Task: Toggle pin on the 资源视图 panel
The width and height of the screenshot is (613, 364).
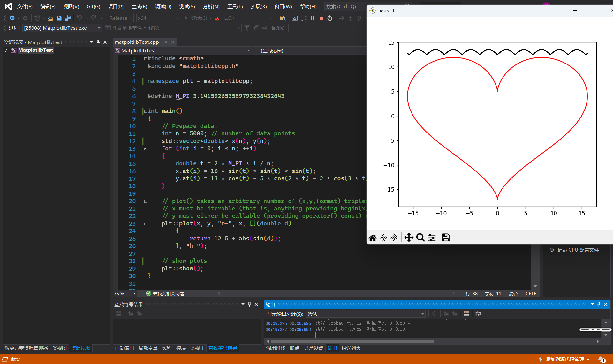Action: pyautogui.click(x=98, y=42)
